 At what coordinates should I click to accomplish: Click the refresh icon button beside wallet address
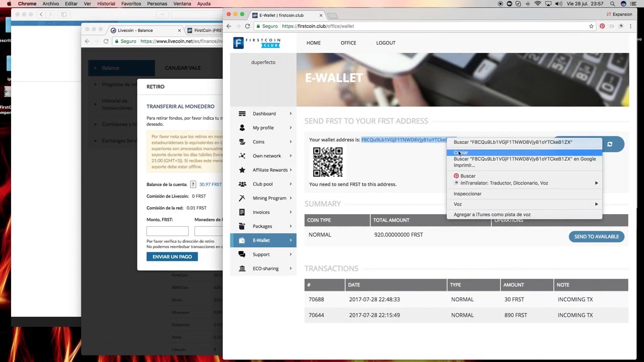point(610,144)
